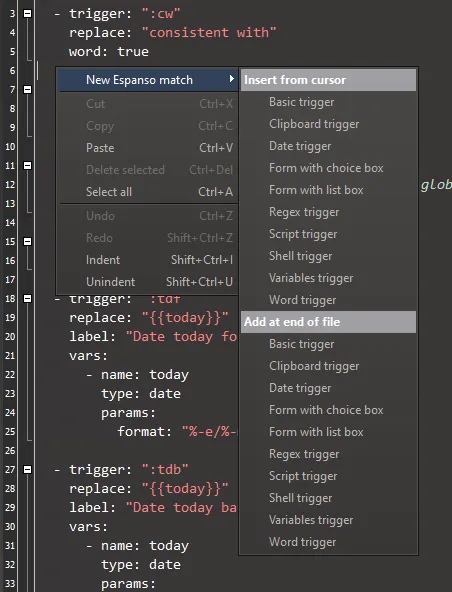
Task: Add Date trigger at end of file
Action: [328, 388]
